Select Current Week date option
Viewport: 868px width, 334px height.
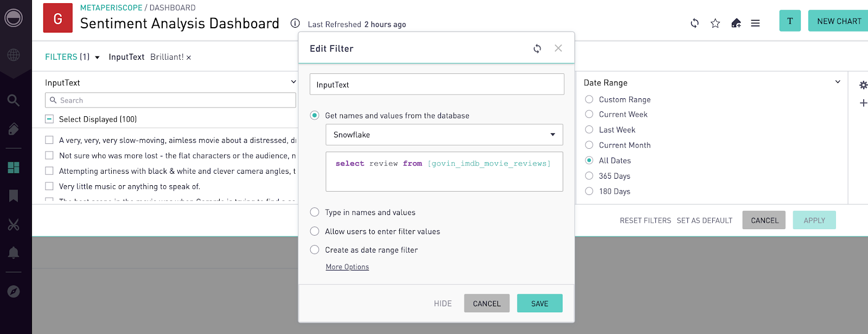click(x=589, y=114)
